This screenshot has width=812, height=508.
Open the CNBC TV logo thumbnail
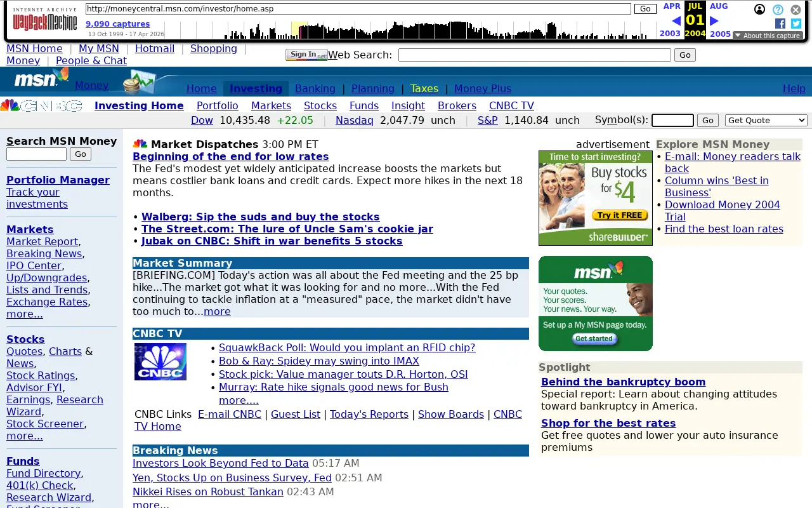click(x=160, y=361)
